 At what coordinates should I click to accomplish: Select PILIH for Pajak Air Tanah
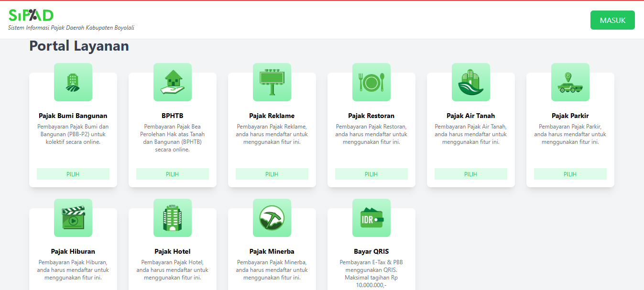[x=471, y=174]
